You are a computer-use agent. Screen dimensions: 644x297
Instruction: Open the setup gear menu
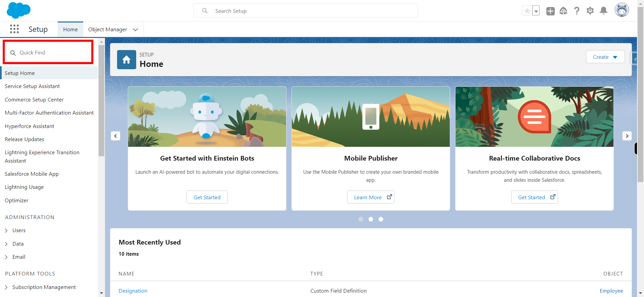pos(590,11)
